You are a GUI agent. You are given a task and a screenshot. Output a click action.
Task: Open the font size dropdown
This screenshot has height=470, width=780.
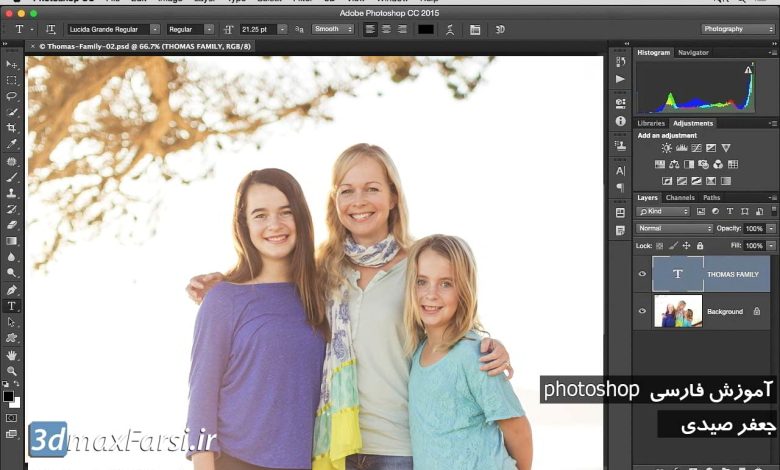point(282,29)
